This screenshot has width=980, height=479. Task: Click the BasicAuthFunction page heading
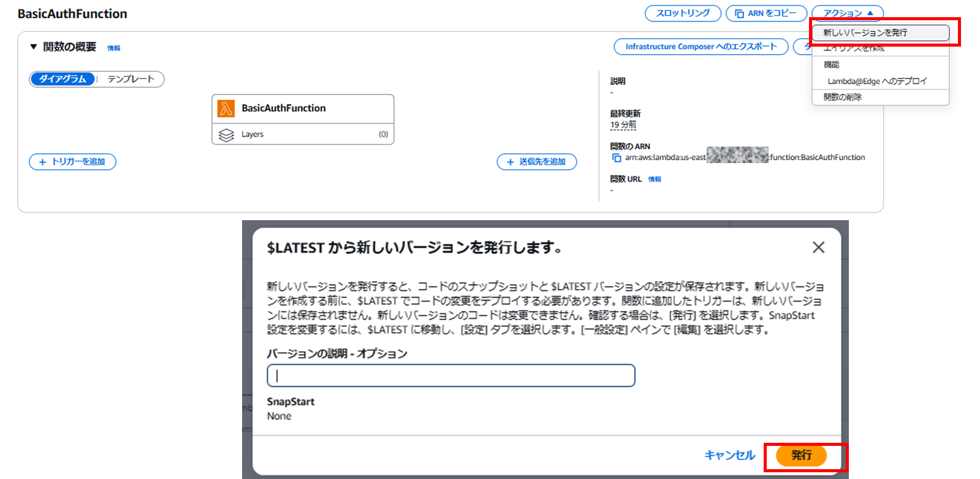pyautogui.click(x=72, y=13)
